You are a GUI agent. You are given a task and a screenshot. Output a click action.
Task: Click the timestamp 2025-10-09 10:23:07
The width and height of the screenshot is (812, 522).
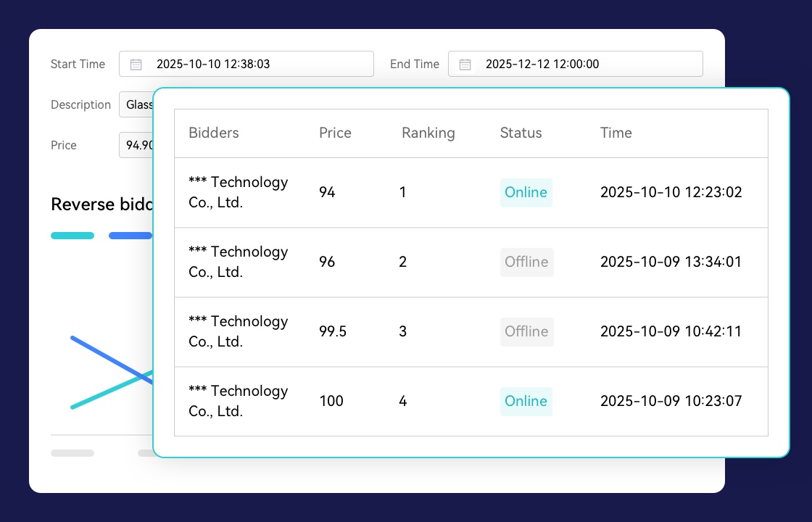click(x=671, y=402)
